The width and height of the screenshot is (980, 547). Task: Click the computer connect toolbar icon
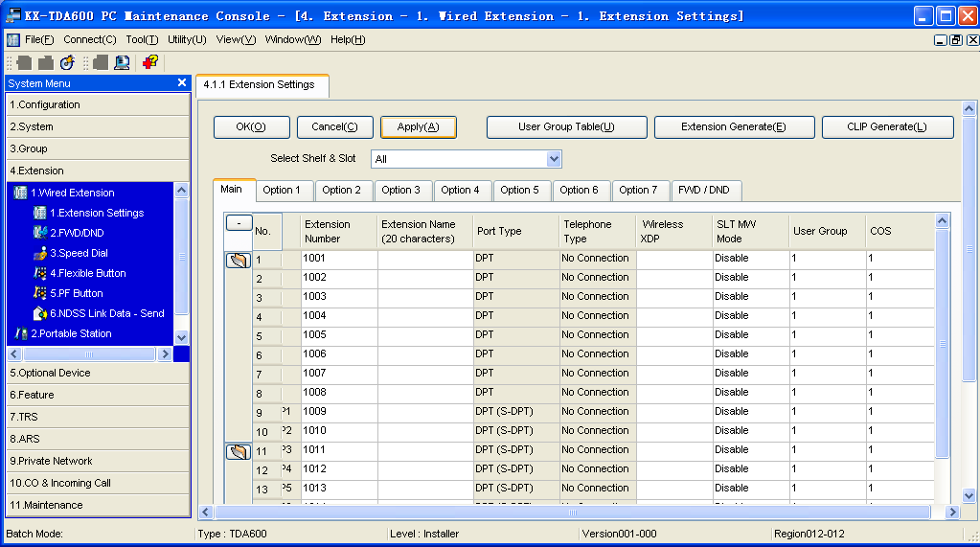pos(122,62)
